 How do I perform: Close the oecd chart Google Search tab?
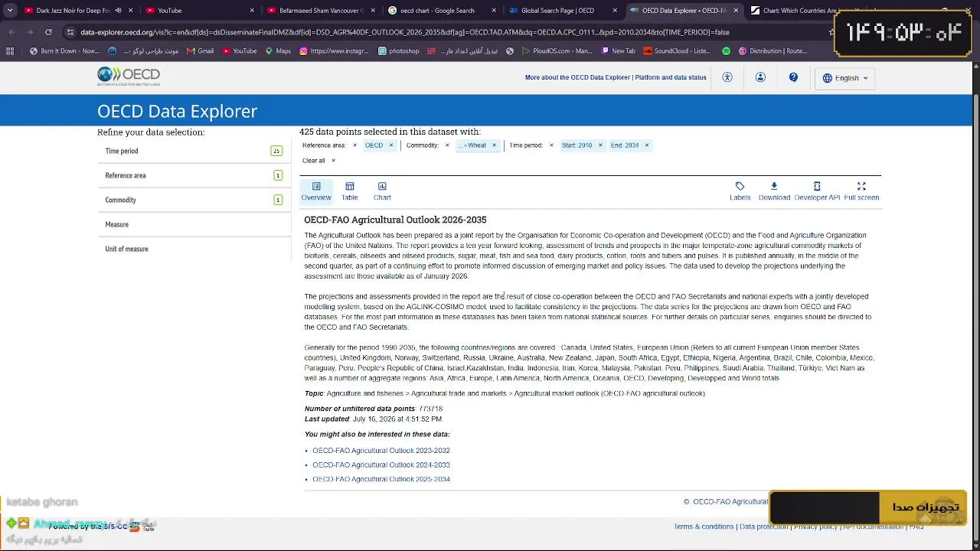(495, 11)
